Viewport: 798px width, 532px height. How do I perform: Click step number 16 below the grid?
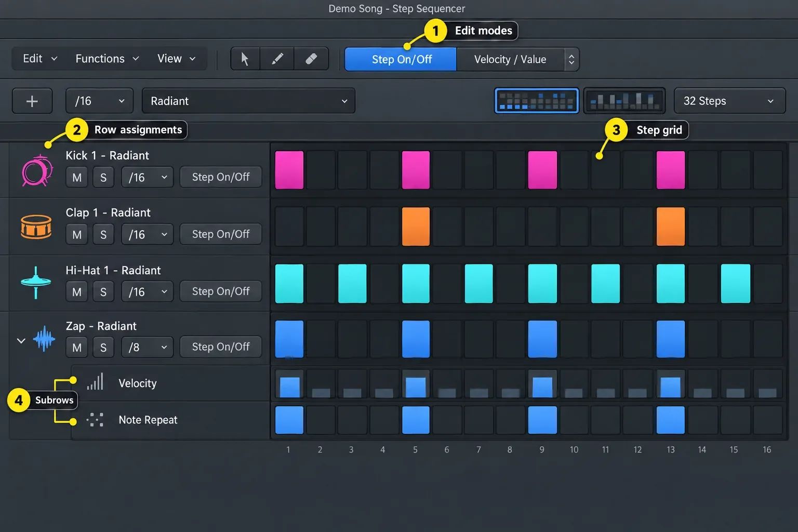point(767,449)
